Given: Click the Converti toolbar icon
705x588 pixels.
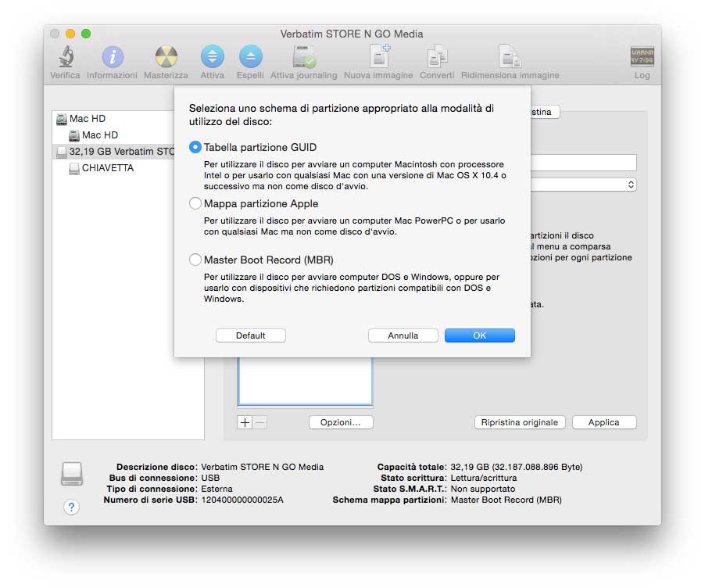Looking at the screenshot, I should pos(437,57).
